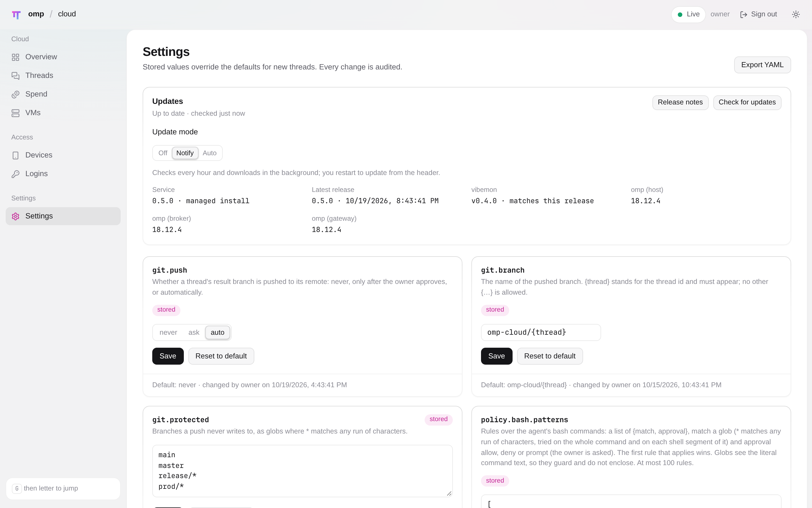Viewport: 812px width, 508px height.
Task: Open the Spend section
Action: pyautogui.click(x=63, y=95)
